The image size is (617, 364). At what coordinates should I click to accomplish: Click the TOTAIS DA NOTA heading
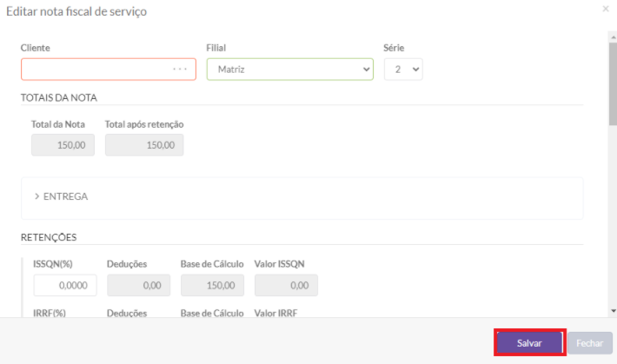59,97
